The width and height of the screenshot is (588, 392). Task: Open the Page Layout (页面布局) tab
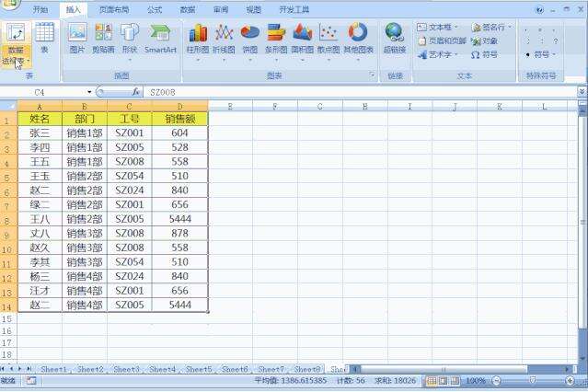click(114, 10)
